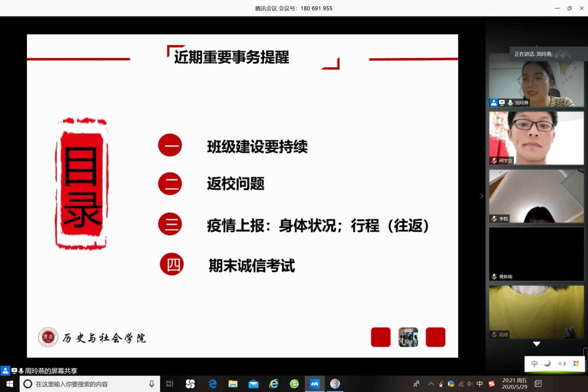Screen dimensions: 588x392
Task: Open the notification action center
Action: point(538,384)
